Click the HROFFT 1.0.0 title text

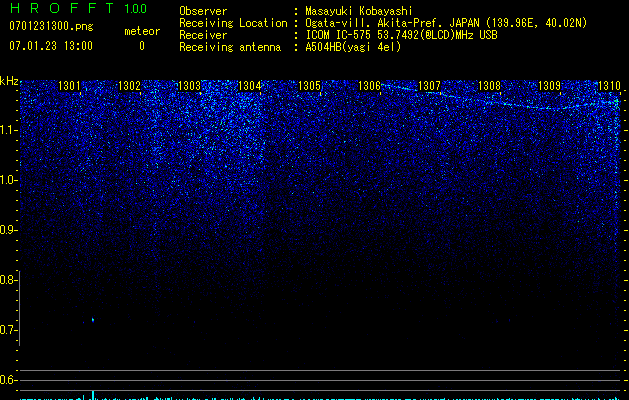[x=78, y=8]
